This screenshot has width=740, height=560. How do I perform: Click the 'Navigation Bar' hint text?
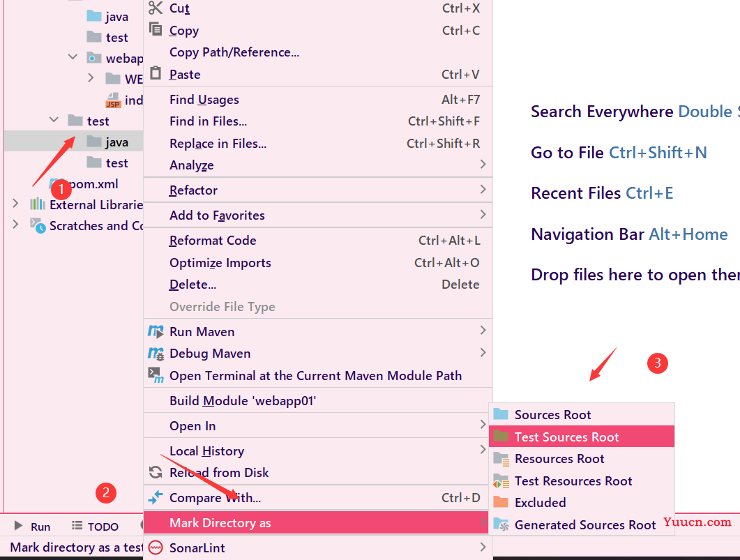tap(587, 234)
